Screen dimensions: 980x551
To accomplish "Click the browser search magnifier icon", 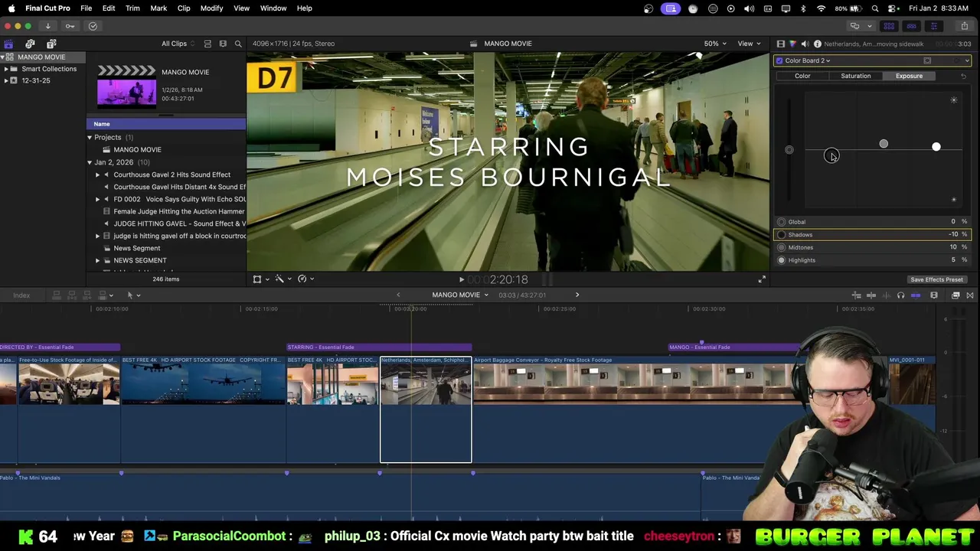I will tap(238, 44).
